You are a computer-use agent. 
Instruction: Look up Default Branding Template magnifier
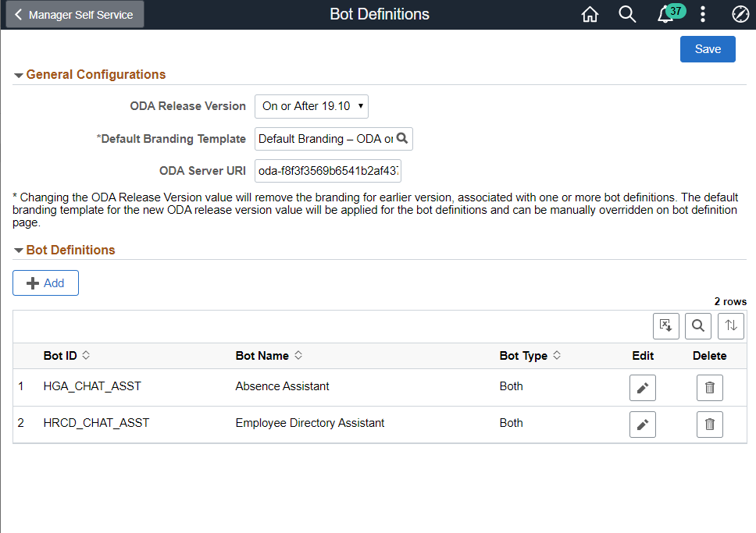[x=402, y=139]
